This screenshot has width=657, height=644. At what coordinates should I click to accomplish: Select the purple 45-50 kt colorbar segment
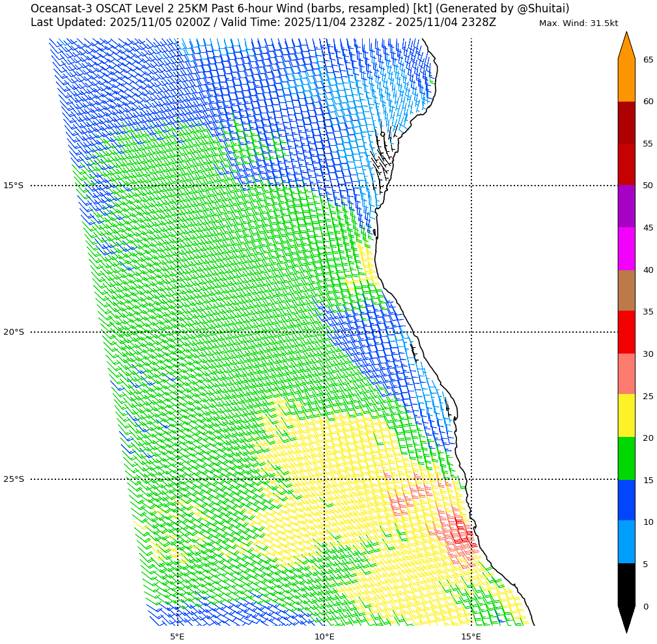coord(626,206)
